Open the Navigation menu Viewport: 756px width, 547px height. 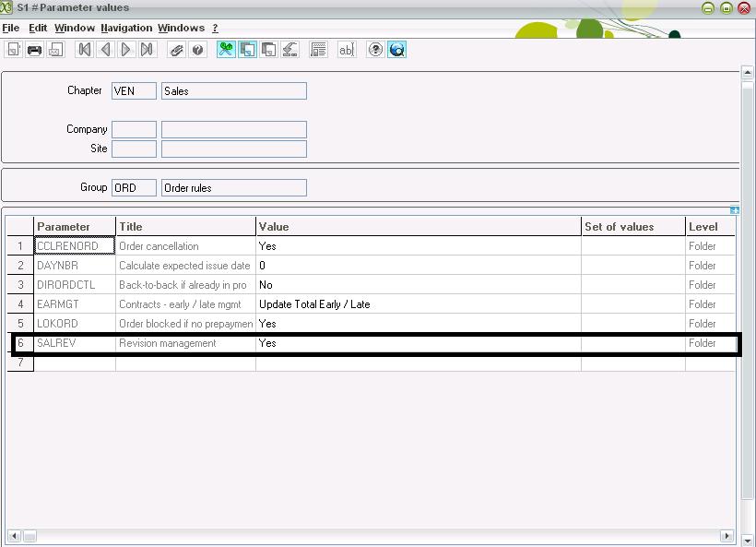[126, 28]
